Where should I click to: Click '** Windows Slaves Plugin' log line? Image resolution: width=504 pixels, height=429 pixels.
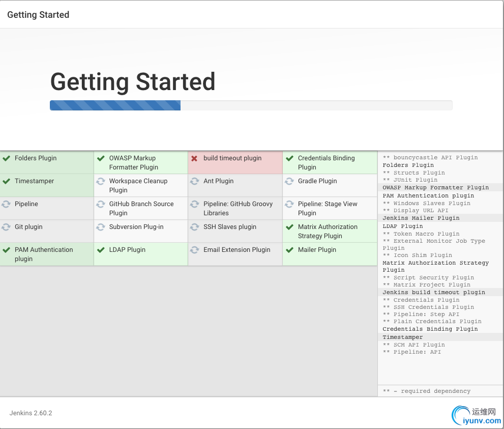(426, 204)
